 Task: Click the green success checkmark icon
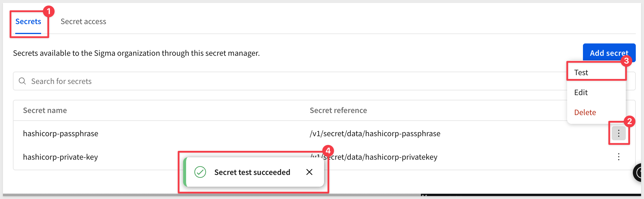(x=200, y=172)
